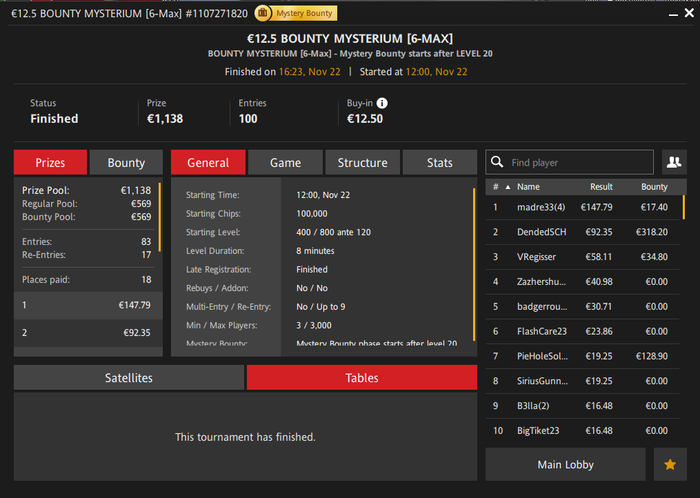Click the €318.20 bounty value
Viewport: 700px width, 498px height.
[652, 232]
